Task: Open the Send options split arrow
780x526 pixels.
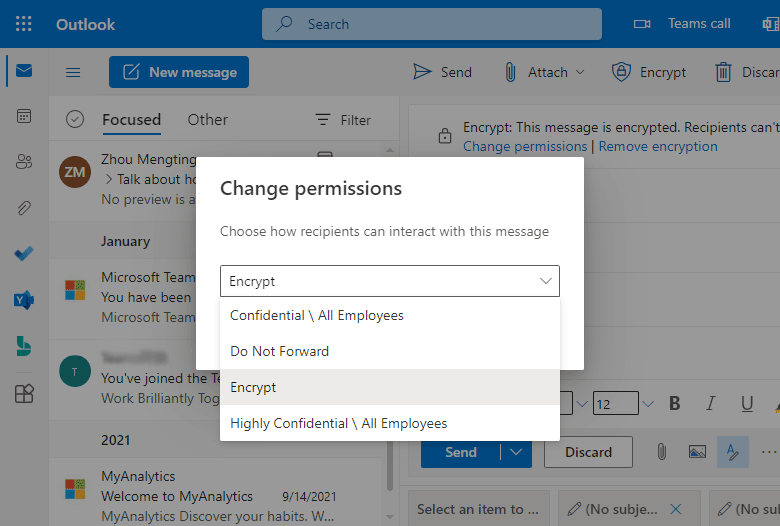Action: pyautogui.click(x=516, y=452)
